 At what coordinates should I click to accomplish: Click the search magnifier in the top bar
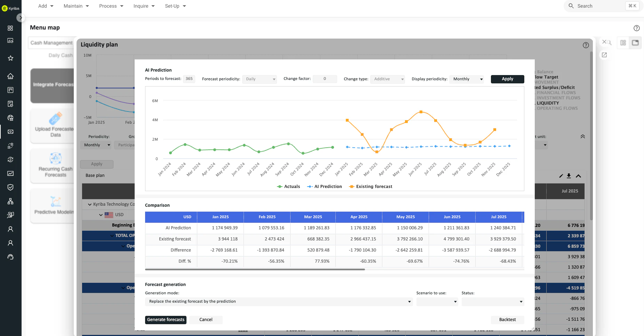571,6
